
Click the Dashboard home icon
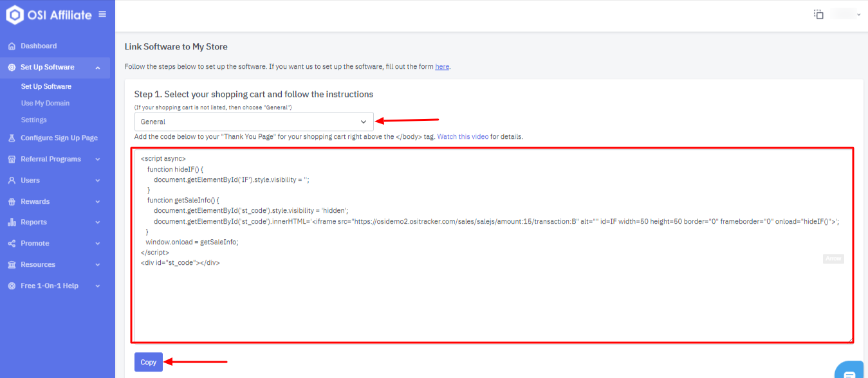point(12,46)
